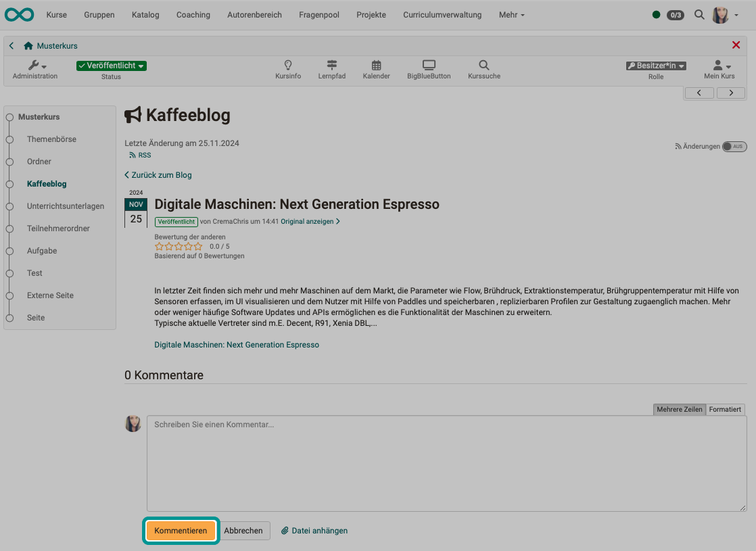The image size is (756, 551).
Task: Open the Fragenpool menu item
Action: tap(318, 14)
